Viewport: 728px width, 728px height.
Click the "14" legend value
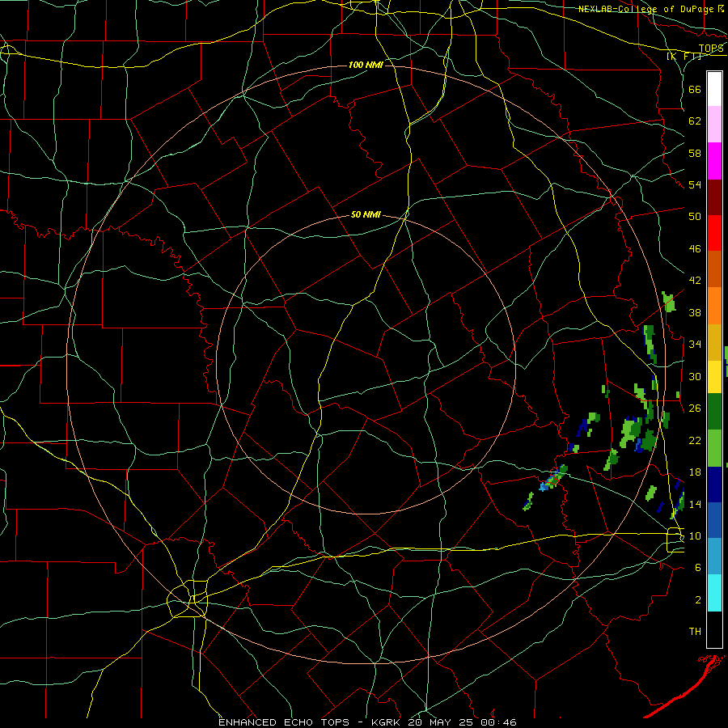(x=695, y=504)
